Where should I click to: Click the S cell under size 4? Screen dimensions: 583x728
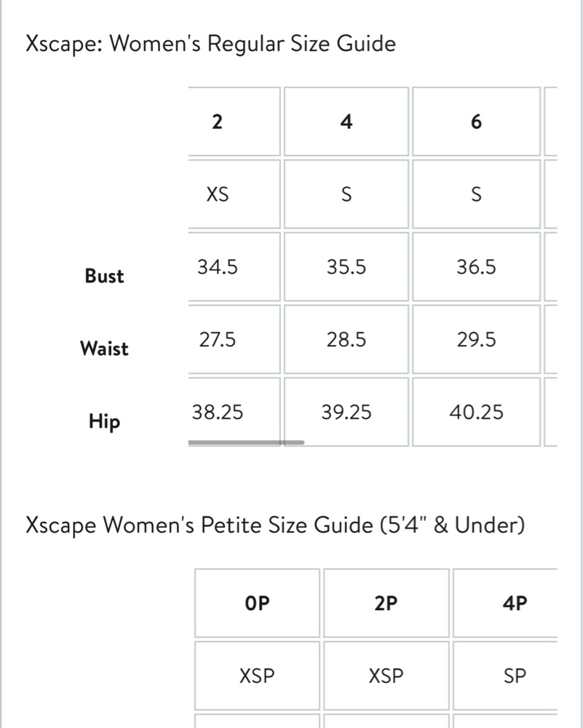pyautogui.click(x=346, y=194)
